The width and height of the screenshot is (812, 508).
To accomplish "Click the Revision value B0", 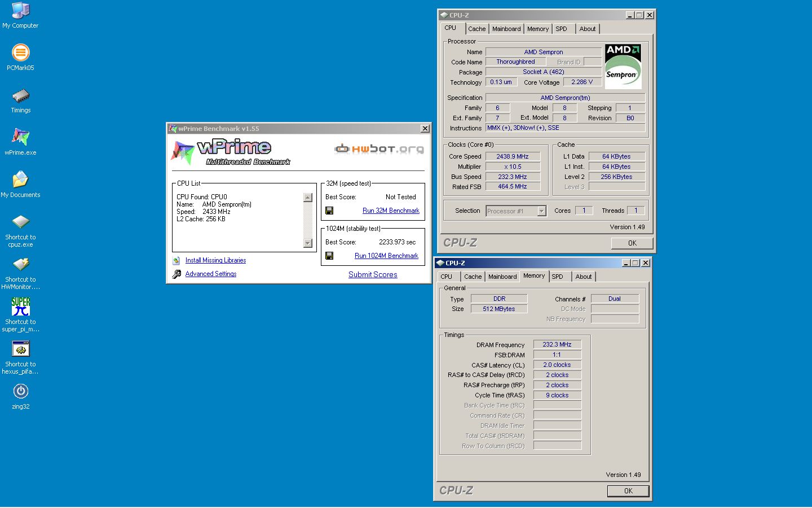I will tap(630, 118).
